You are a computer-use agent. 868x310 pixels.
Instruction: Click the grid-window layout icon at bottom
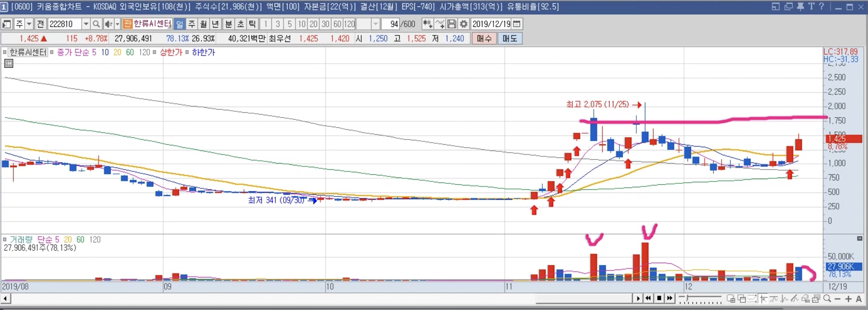click(731, 299)
